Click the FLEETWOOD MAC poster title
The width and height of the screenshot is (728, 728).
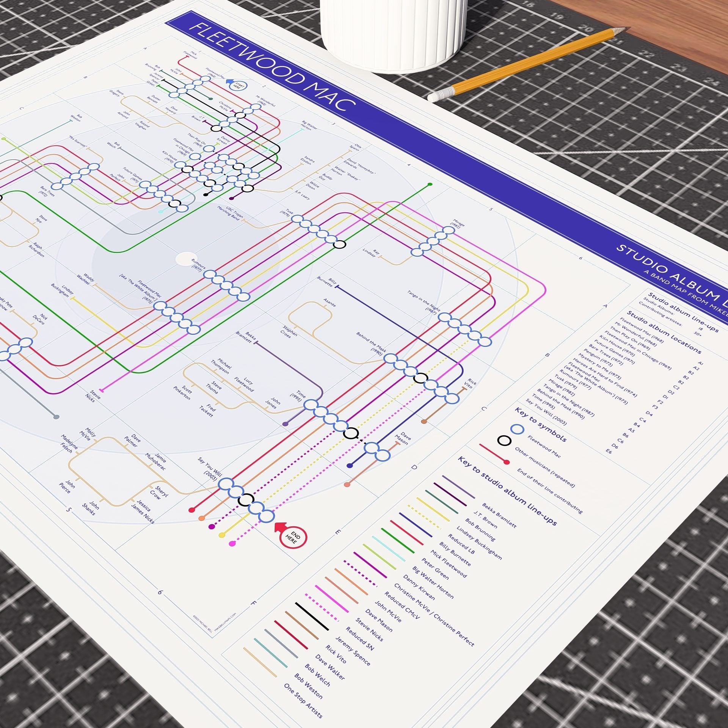coord(272,67)
